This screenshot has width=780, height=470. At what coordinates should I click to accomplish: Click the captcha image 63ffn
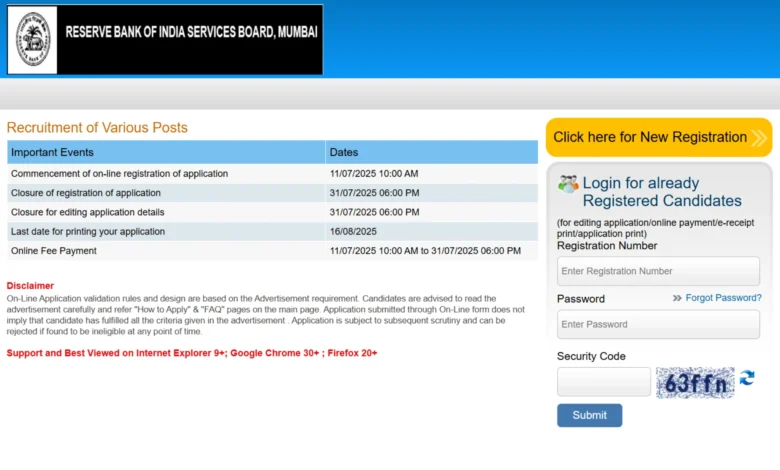[x=695, y=383]
